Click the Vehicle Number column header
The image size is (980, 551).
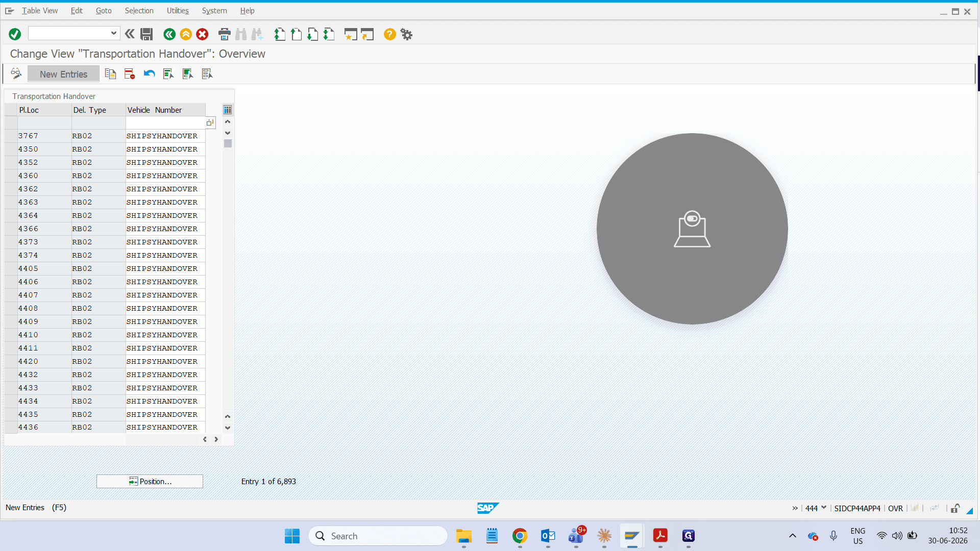(165, 110)
